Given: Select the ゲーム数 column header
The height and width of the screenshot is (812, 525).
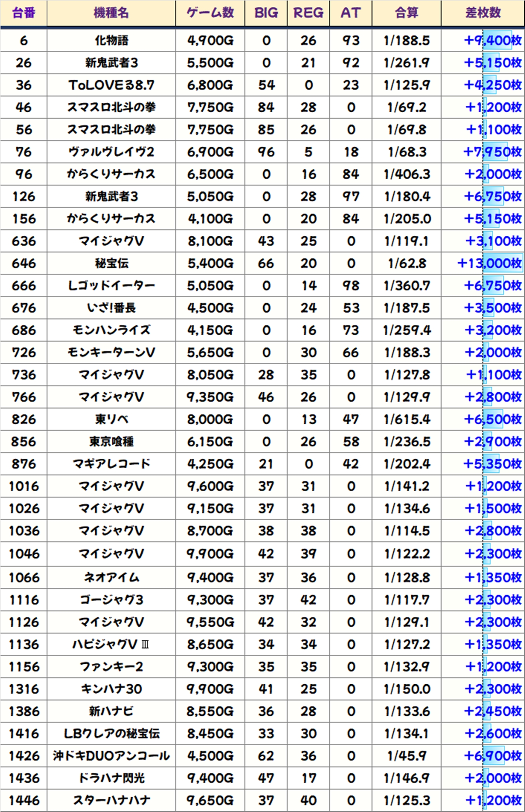Looking at the screenshot, I should pyautogui.click(x=210, y=13).
